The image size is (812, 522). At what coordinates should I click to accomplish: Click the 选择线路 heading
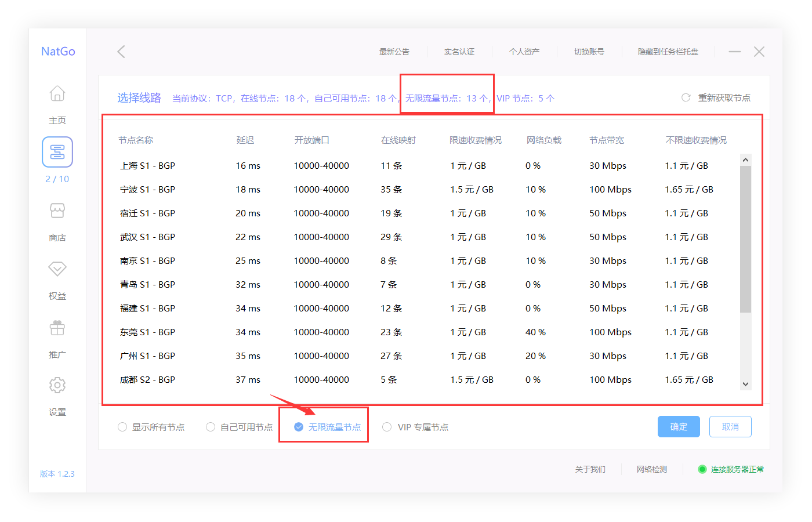139,97
